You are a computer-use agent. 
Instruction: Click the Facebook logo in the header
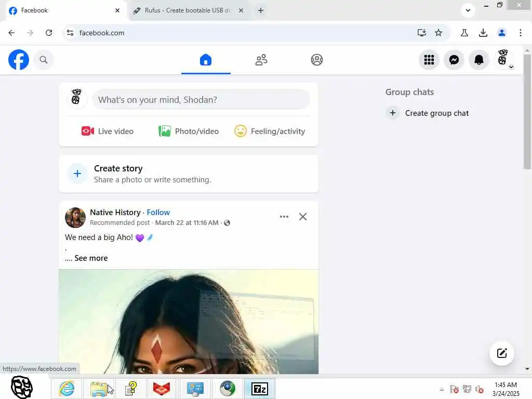pos(19,60)
